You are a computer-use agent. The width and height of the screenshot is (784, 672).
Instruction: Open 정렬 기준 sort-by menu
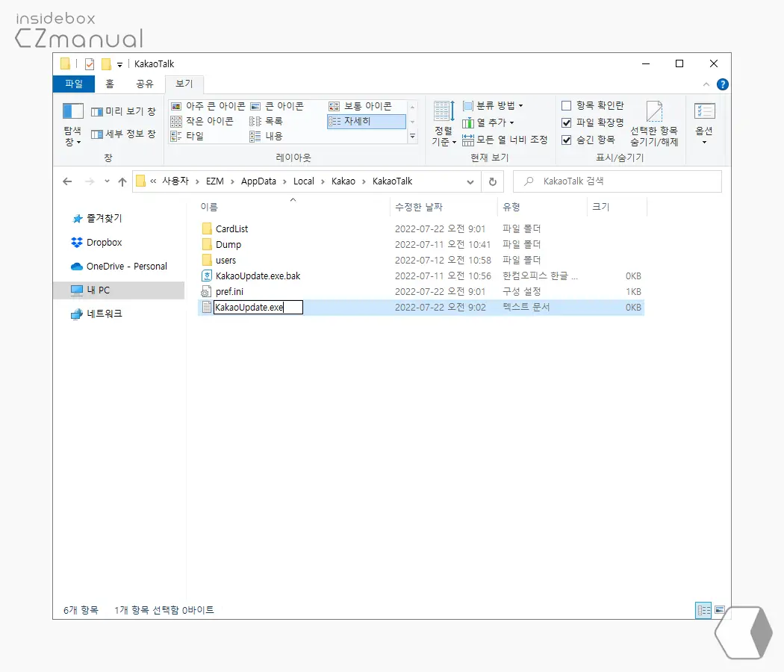click(444, 123)
